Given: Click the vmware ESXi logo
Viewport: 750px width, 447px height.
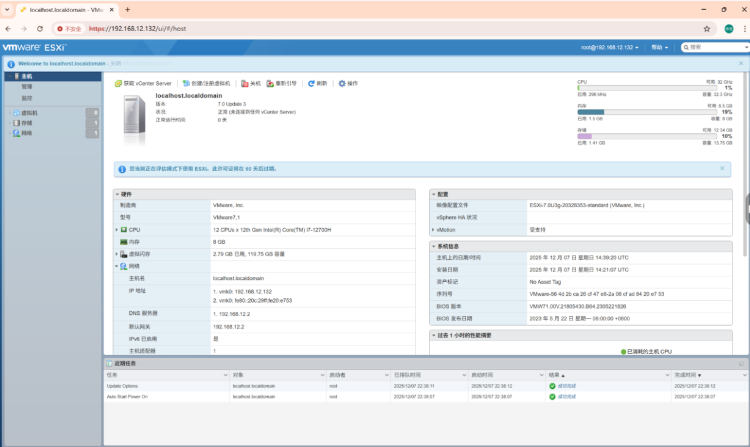Looking at the screenshot, I should pos(34,47).
